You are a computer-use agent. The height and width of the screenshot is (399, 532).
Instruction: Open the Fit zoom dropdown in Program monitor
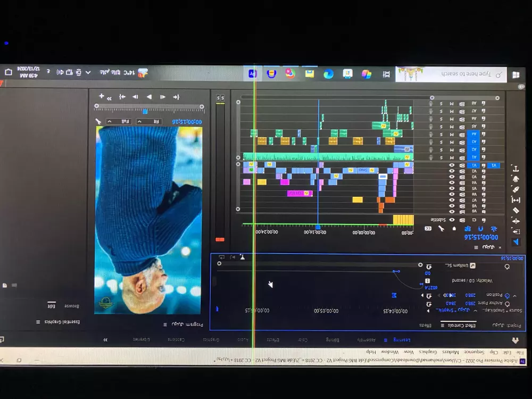pyautogui.click(x=149, y=121)
